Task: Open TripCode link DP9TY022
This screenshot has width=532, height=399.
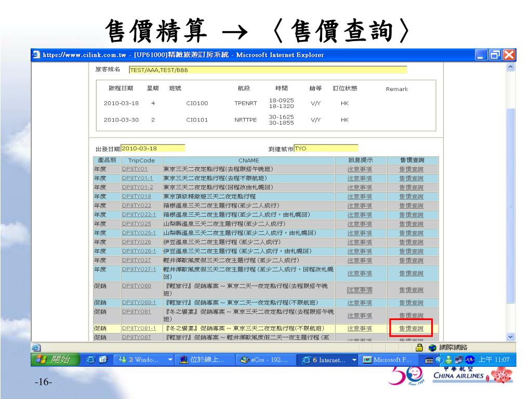Action: 137,206
